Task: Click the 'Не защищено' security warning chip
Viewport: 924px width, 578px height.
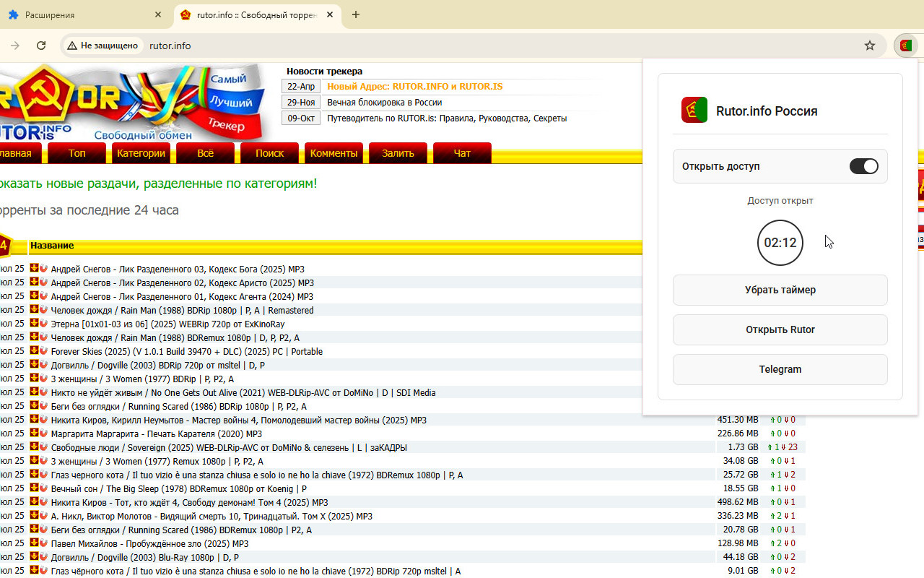Action: pyautogui.click(x=103, y=46)
